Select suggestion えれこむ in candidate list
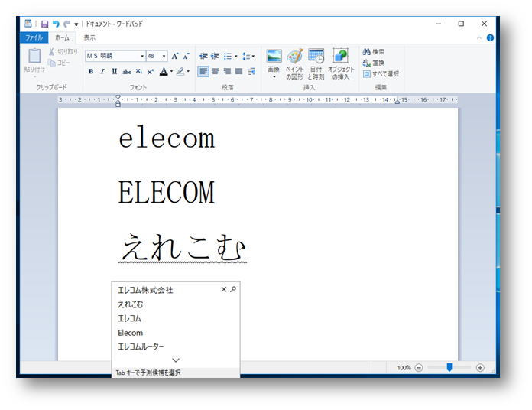The image size is (532, 410). [130, 304]
